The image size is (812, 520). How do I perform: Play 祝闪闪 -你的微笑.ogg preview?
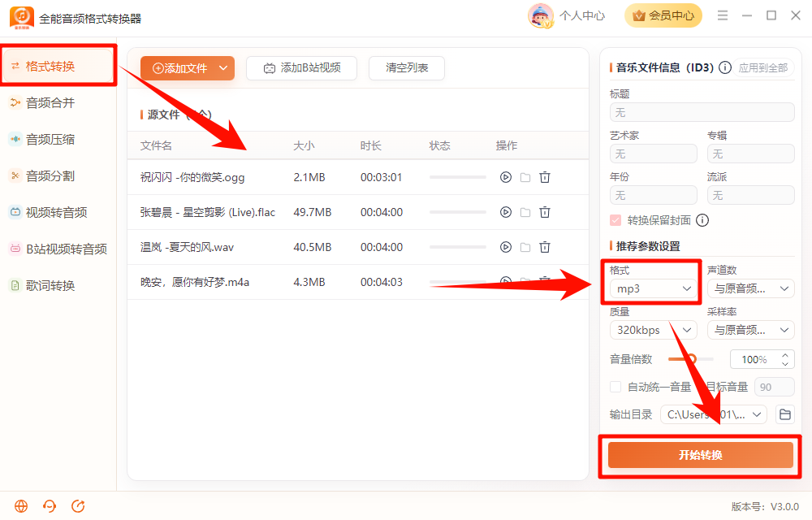click(x=505, y=177)
